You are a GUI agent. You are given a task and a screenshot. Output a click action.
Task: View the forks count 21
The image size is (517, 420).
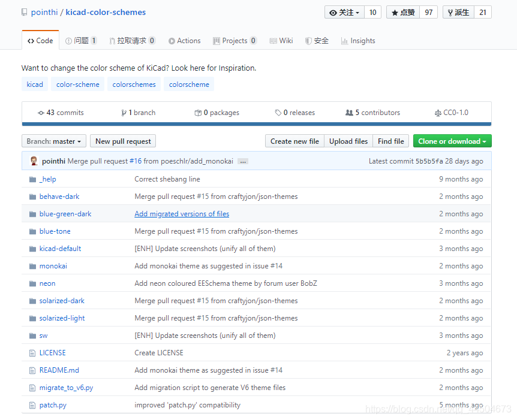[x=483, y=12]
